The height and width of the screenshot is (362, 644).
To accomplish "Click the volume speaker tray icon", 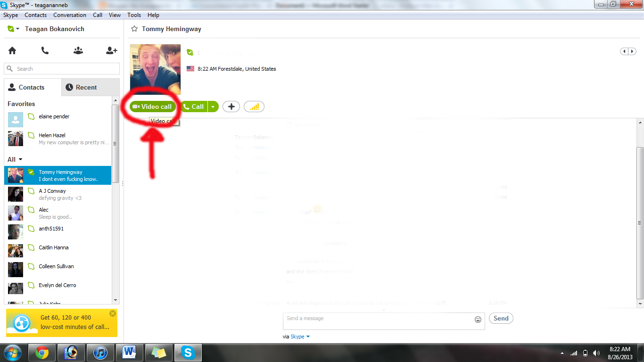I will tap(596, 353).
